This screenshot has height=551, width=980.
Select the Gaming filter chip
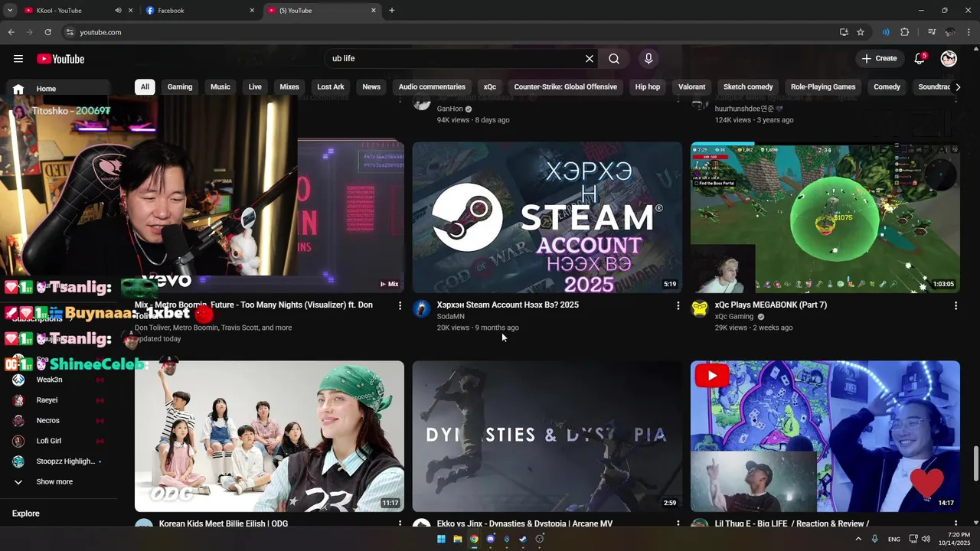pos(180,86)
